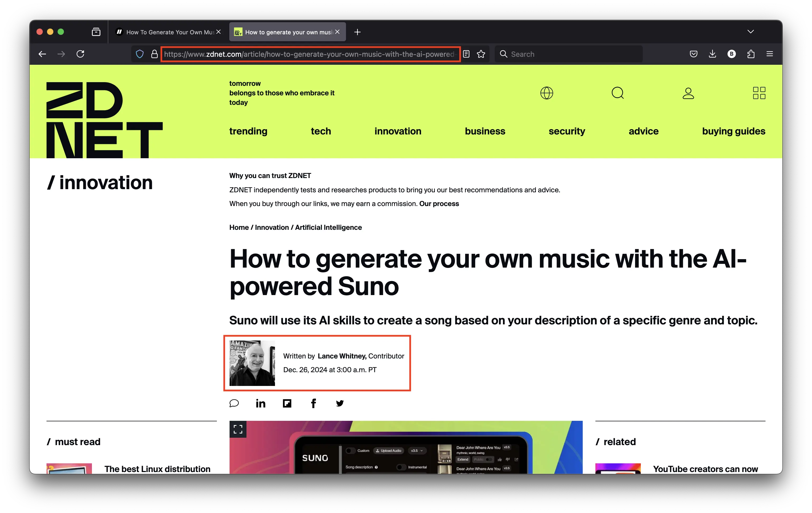Image resolution: width=812 pixels, height=513 pixels.
Task: Open the Downloads toolbar icon
Action: tap(712, 54)
